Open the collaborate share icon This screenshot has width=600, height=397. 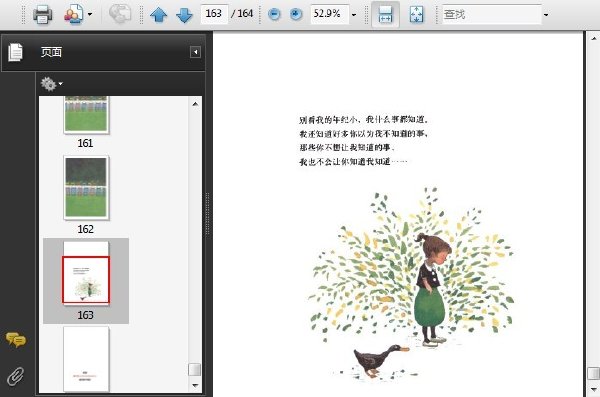pos(73,15)
